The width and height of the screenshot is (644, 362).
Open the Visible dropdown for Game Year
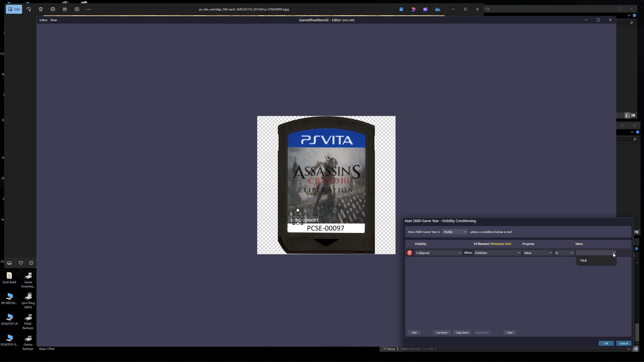455,232
